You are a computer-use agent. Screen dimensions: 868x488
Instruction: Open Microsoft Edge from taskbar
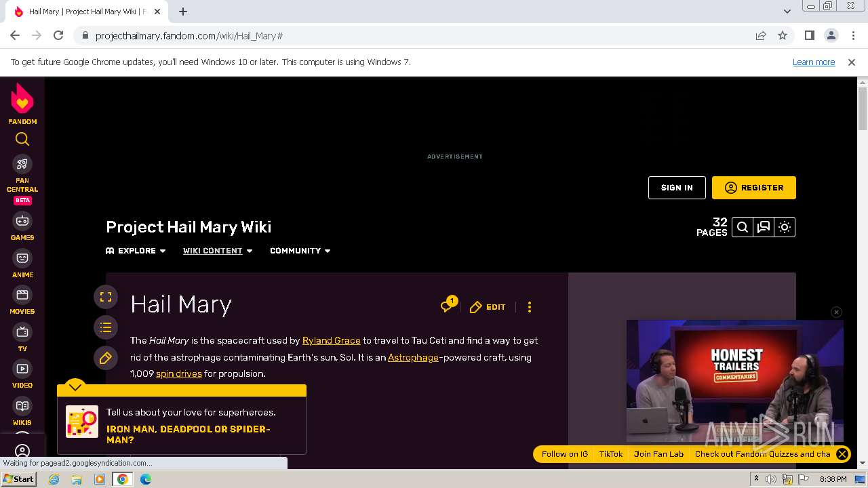click(x=146, y=479)
